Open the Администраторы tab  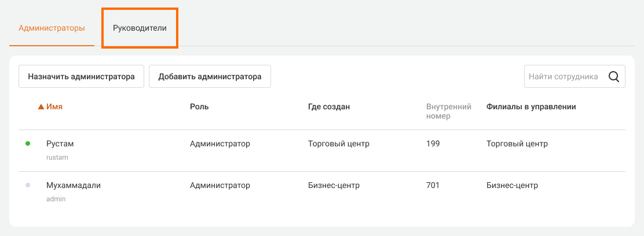pos(52,28)
